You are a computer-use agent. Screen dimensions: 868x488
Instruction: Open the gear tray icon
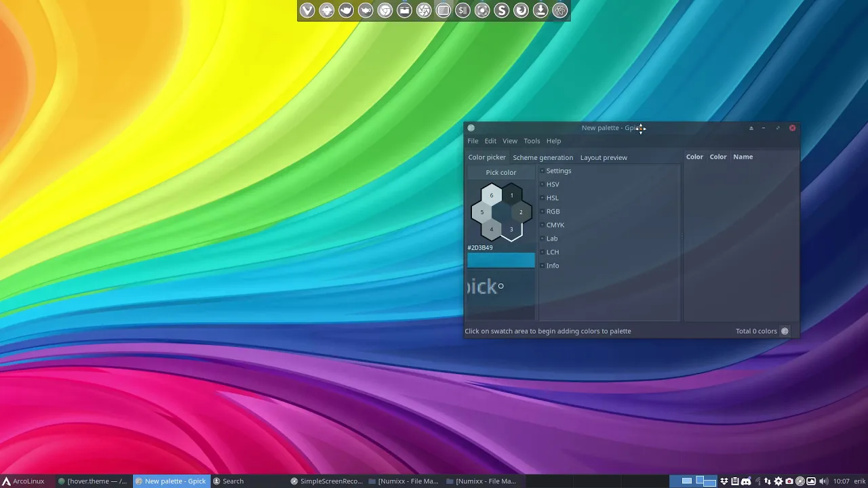(778, 481)
